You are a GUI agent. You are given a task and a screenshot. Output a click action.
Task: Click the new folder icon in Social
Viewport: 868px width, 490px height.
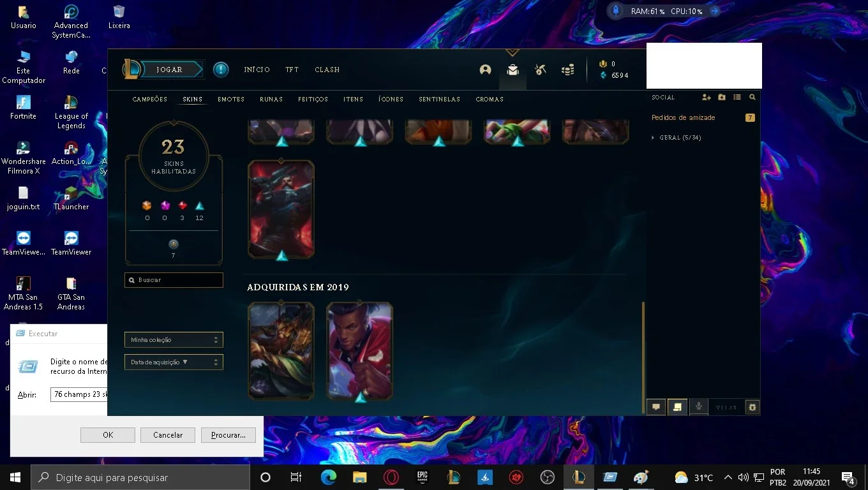click(722, 97)
